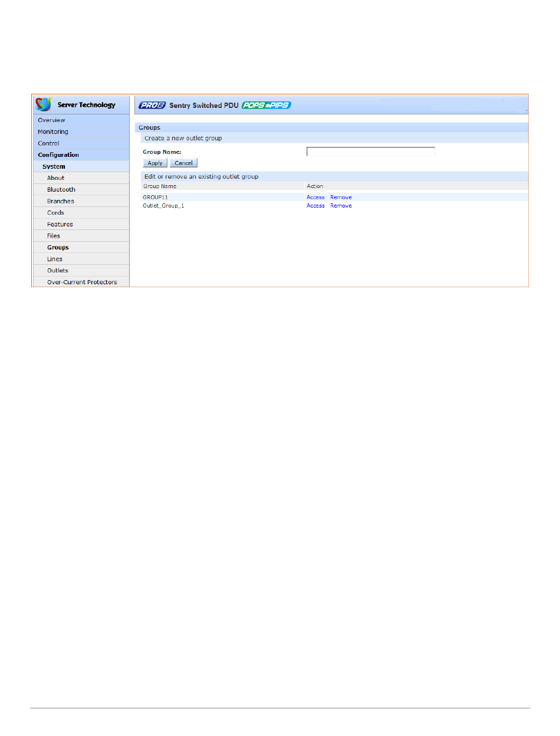This screenshot has height=736, width=560.
Task: Open the Cords configuration page
Action: coord(80,212)
